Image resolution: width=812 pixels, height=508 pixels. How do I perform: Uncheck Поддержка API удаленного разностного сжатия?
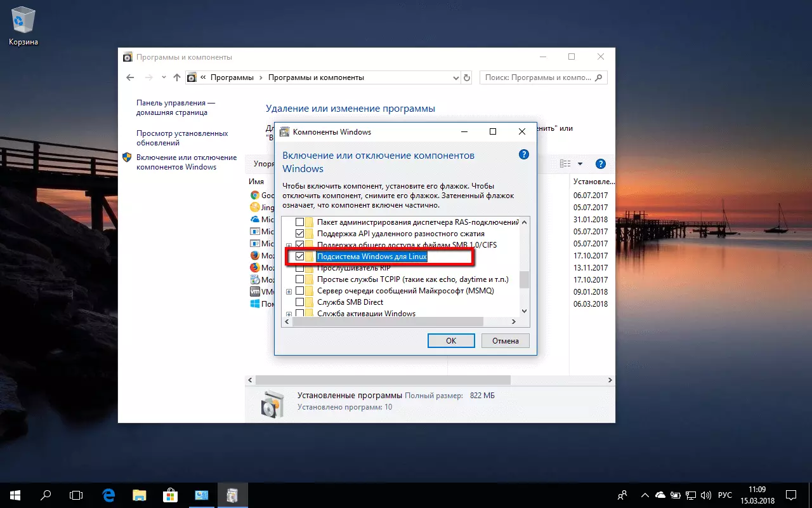coord(300,234)
